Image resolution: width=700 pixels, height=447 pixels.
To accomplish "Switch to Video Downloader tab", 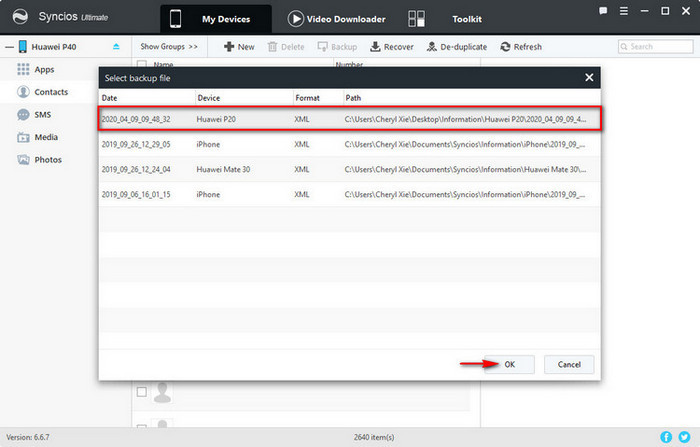I will 337,19.
